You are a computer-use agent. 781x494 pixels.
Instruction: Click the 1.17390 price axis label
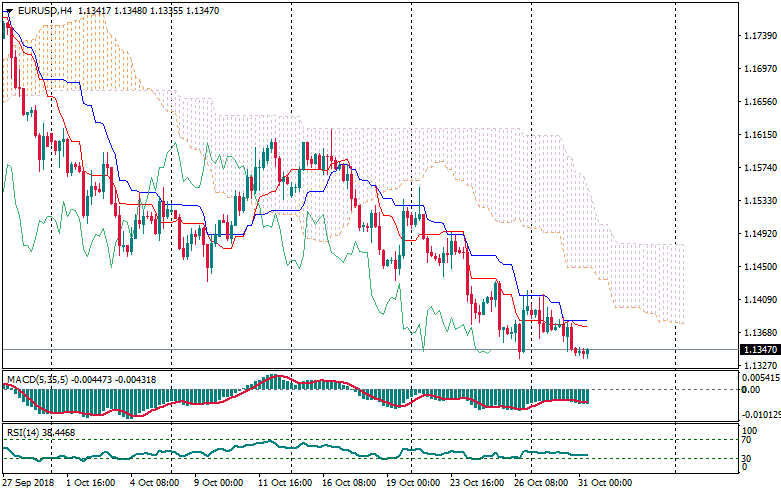(x=761, y=36)
